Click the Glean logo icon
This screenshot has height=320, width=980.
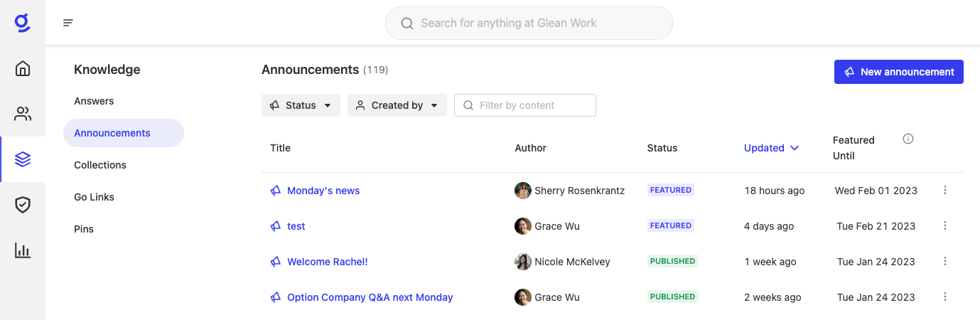click(x=23, y=23)
